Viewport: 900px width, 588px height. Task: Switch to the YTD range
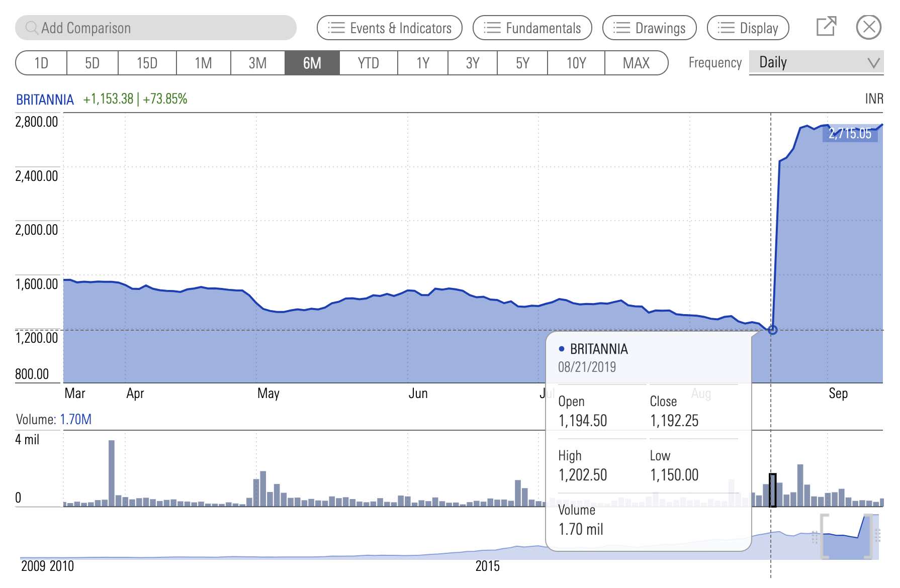click(x=369, y=63)
